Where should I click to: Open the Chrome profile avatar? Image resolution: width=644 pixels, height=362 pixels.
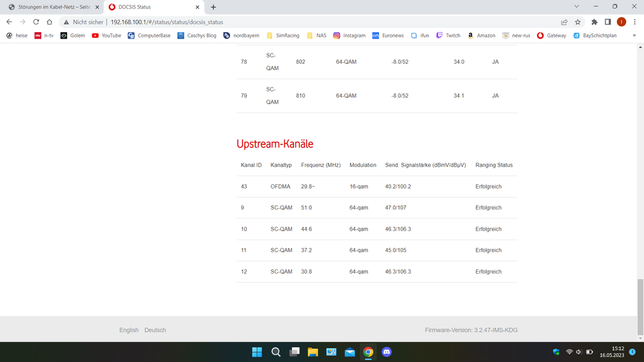click(x=621, y=22)
